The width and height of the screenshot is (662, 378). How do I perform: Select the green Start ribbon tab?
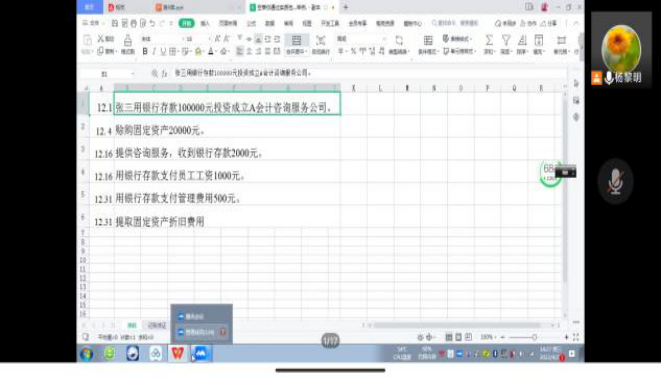pos(186,23)
